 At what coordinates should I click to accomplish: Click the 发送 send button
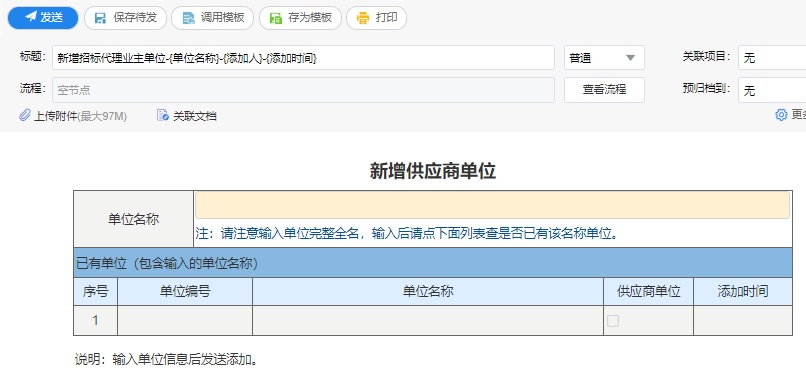(x=43, y=18)
